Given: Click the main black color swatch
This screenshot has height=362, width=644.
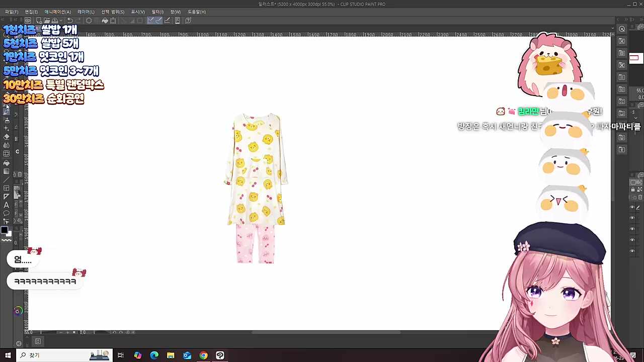Looking at the screenshot, I should coord(4,230).
